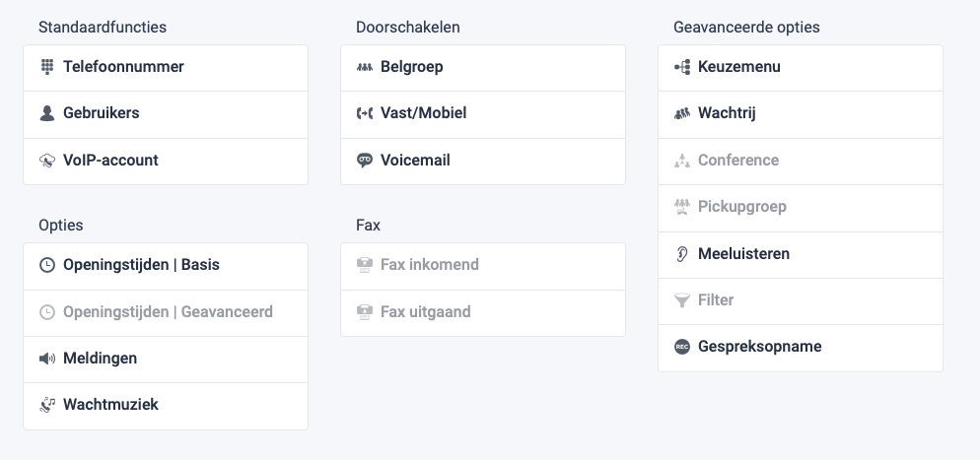980x460 pixels.
Task: Click the Vast/Mobiel forwarding icon
Action: [365, 113]
